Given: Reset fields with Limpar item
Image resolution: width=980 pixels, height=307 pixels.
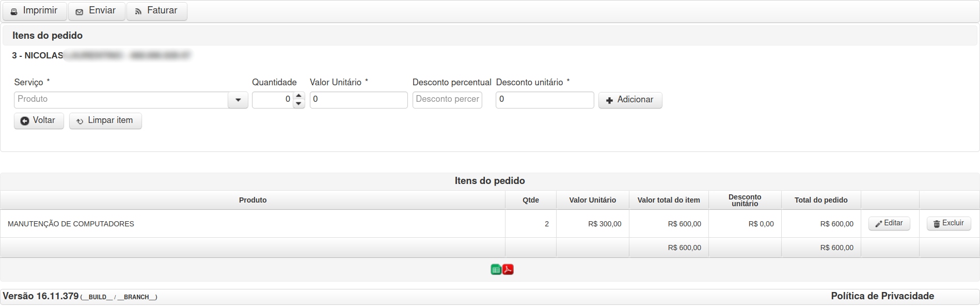Looking at the screenshot, I should coord(105,120).
